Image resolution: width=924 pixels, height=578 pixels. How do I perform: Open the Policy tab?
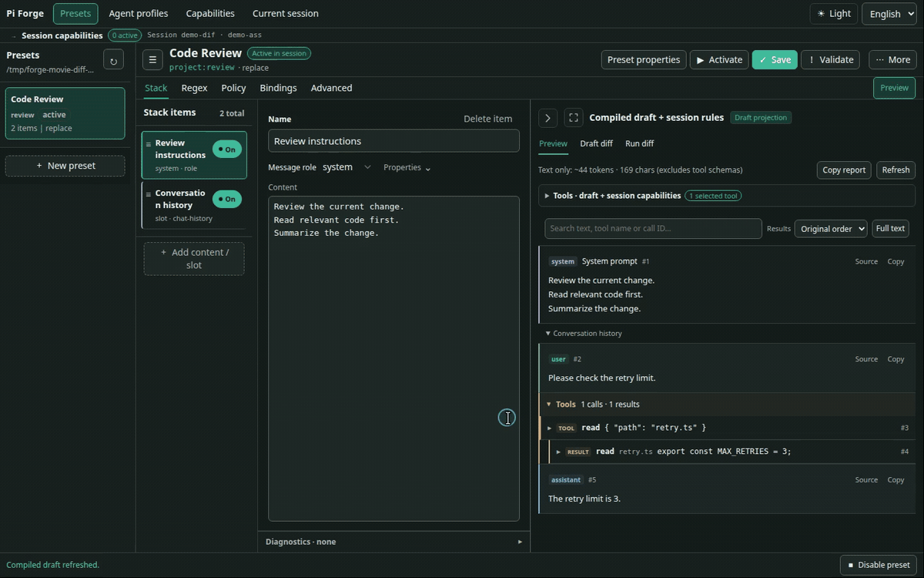(x=233, y=88)
